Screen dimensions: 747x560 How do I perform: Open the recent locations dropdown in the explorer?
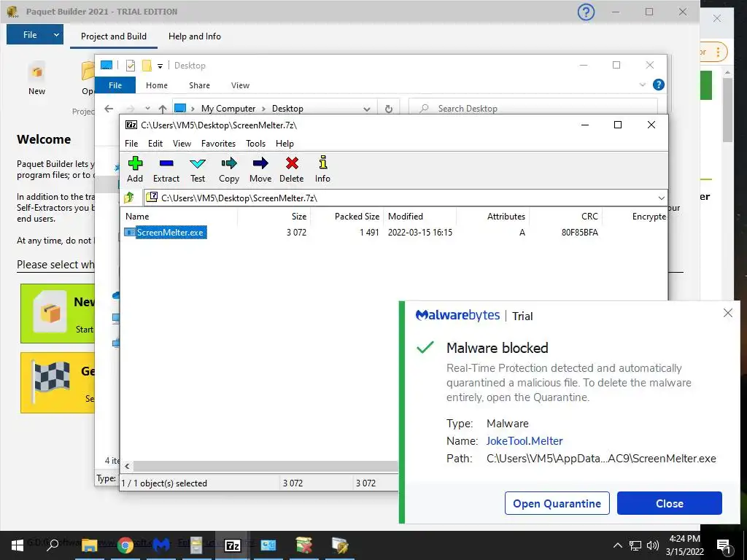(x=147, y=109)
